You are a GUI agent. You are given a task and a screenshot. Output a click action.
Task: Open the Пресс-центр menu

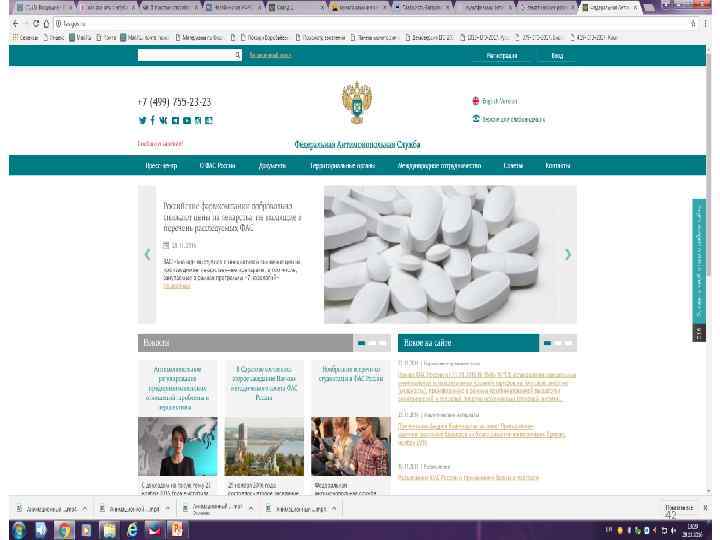[161, 165]
